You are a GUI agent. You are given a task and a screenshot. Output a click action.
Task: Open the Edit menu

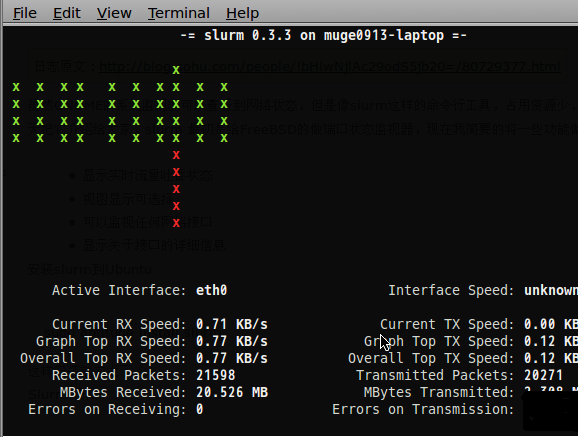(67, 13)
